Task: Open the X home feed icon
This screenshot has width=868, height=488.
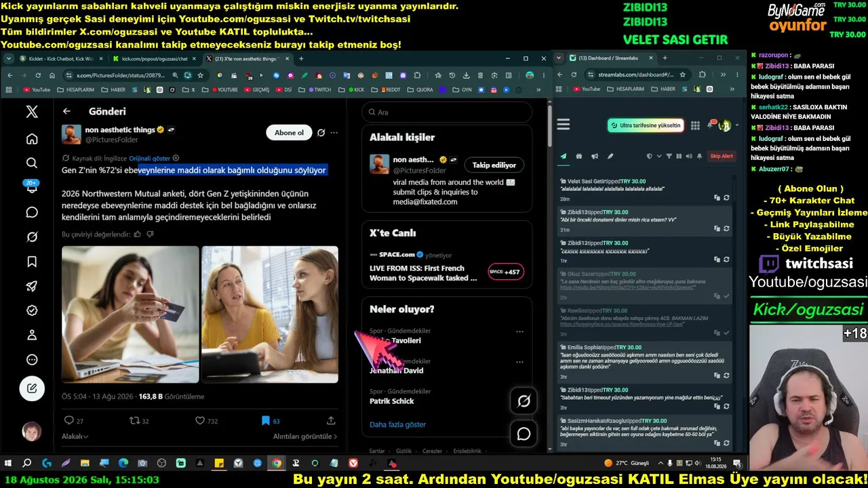Action: tap(32, 139)
